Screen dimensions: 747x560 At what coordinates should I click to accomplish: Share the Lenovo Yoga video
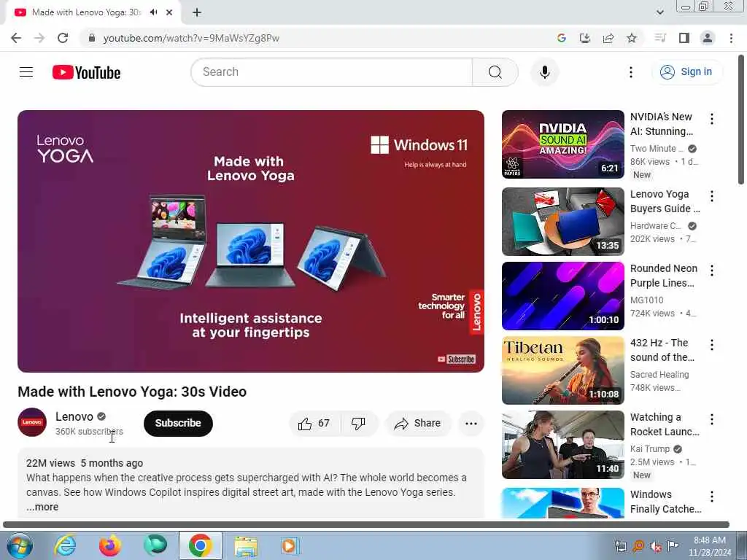point(418,424)
